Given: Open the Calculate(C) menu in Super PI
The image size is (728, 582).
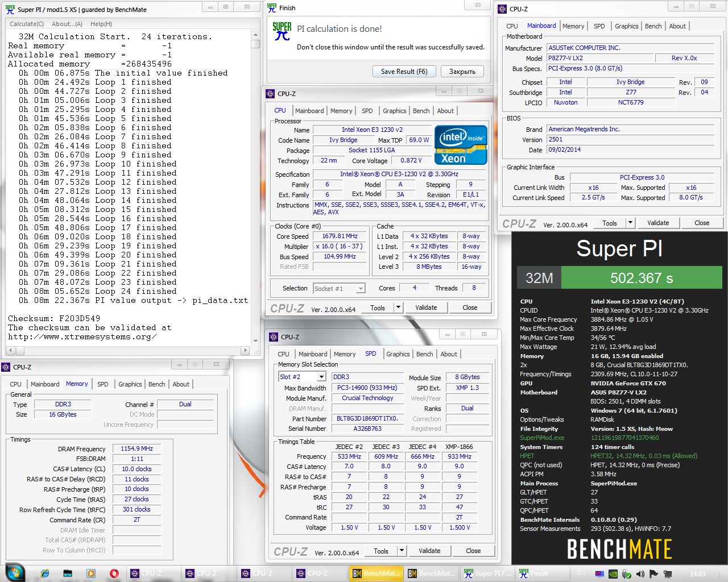Looking at the screenshot, I should [x=27, y=24].
